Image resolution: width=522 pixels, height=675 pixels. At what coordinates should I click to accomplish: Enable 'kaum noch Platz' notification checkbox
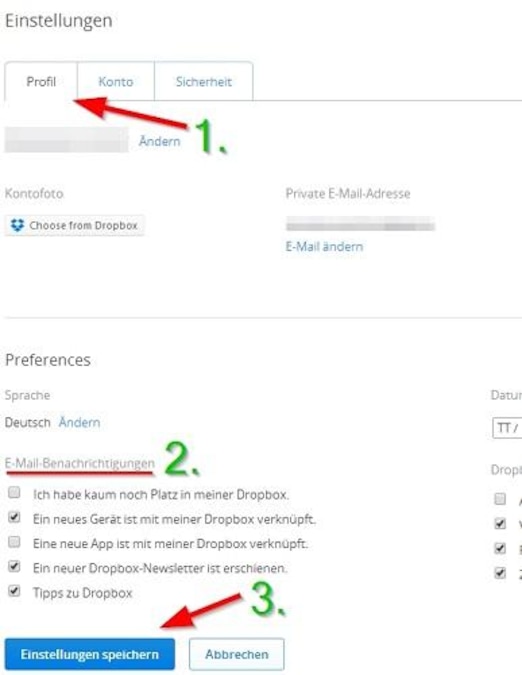[x=14, y=492]
